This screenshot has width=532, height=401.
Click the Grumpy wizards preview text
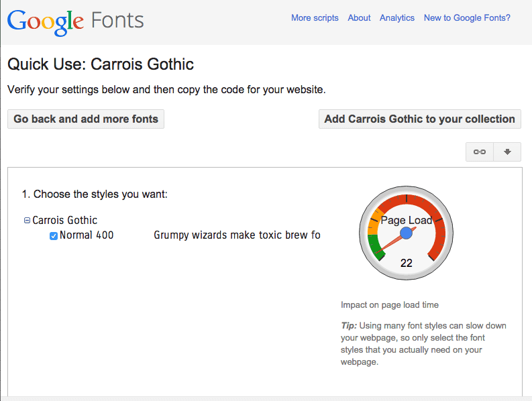coord(237,235)
